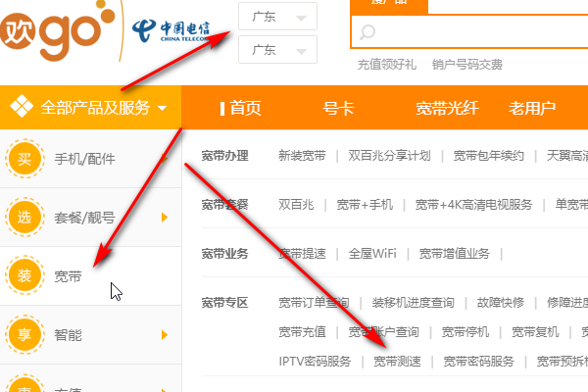
Task: Open 双百兆分享计划 link
Action: point(389,155)
